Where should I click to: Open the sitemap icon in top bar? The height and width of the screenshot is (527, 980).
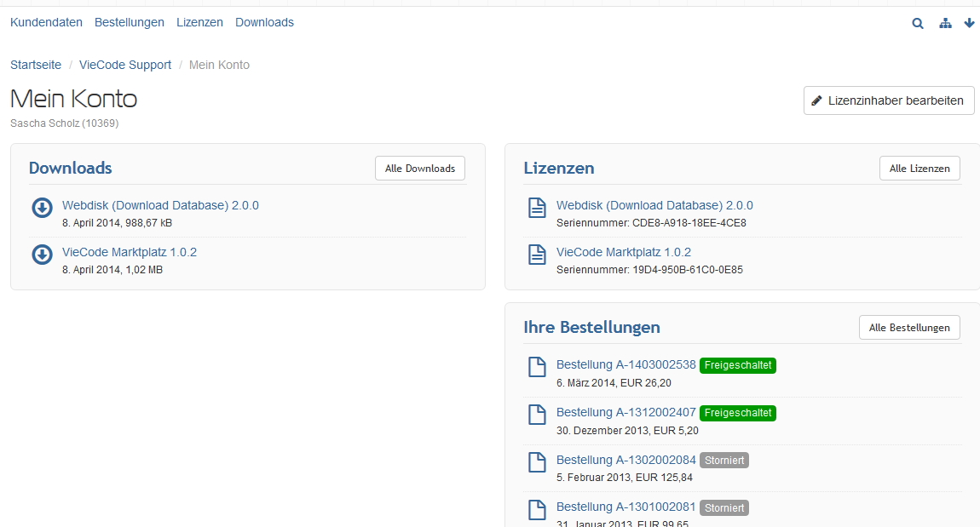click(945, 24)
